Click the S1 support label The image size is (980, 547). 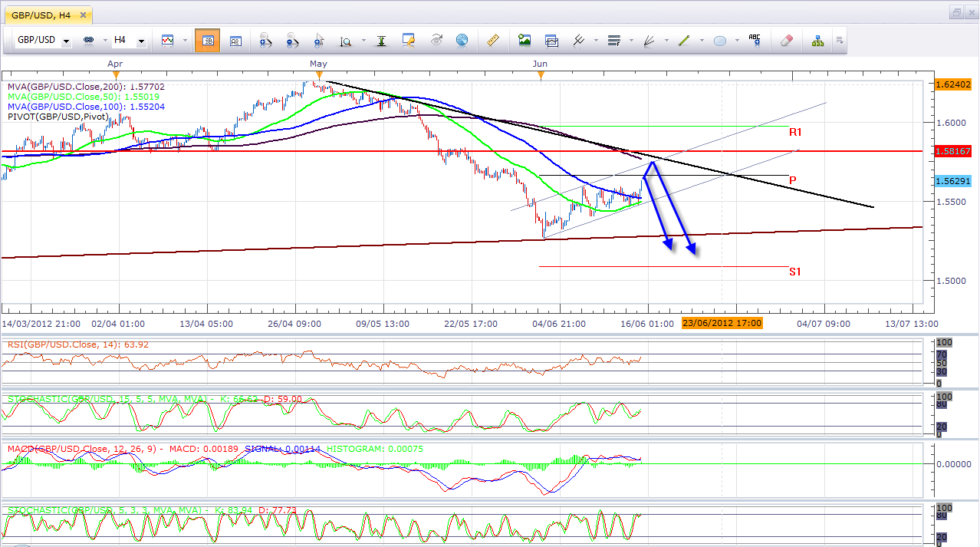pos(795,272)
